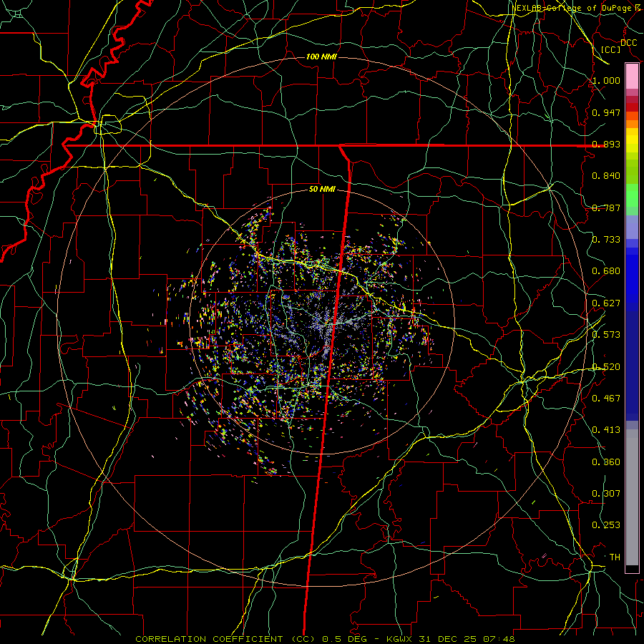Click the KGWX radar site identifier
The image size is (644, 644).
pos(401,639)
